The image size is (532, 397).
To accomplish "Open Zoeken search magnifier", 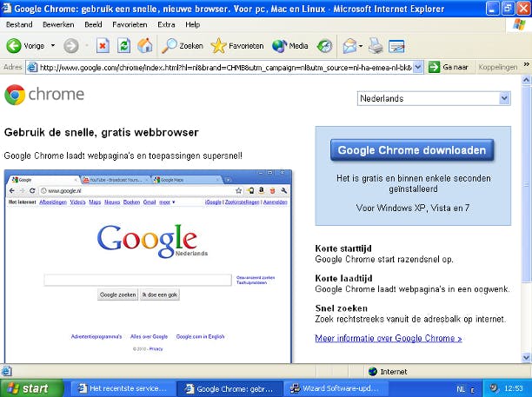I will point(169,46).
